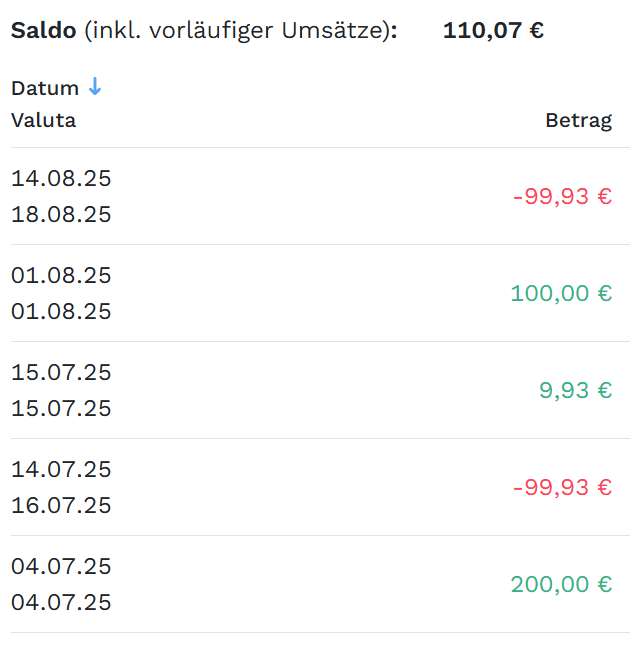Select the 200,00 € credit amount

(x=561, y=584)
